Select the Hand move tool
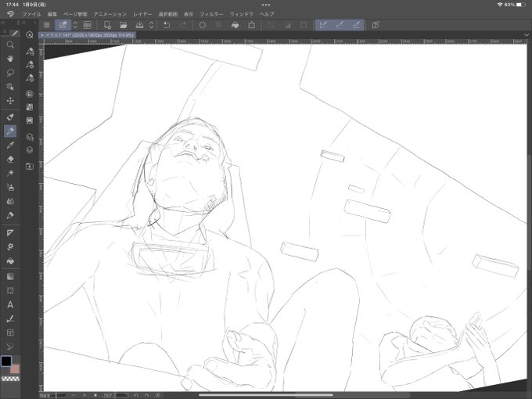 [x=10, y=59]
